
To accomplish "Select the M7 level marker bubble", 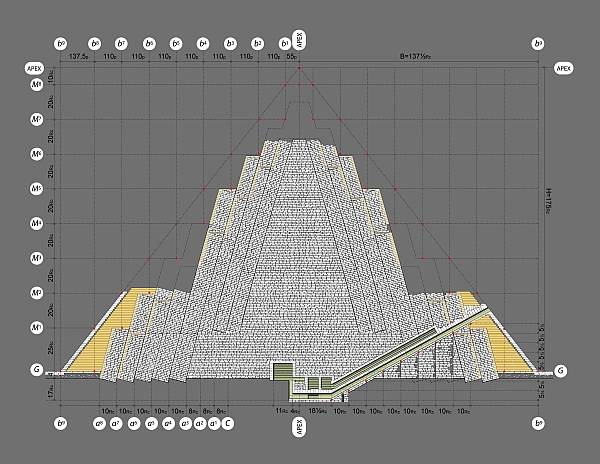I will click(37, 119).
